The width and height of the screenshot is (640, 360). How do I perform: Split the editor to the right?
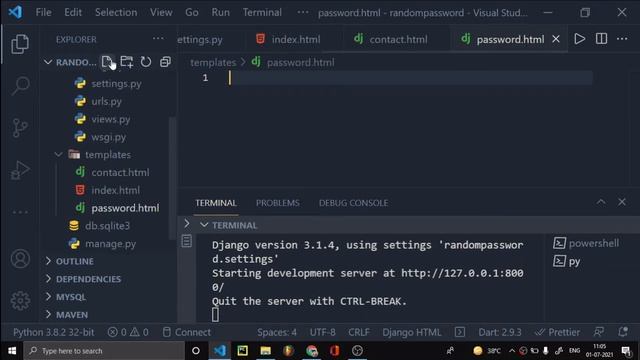[601, 39]
